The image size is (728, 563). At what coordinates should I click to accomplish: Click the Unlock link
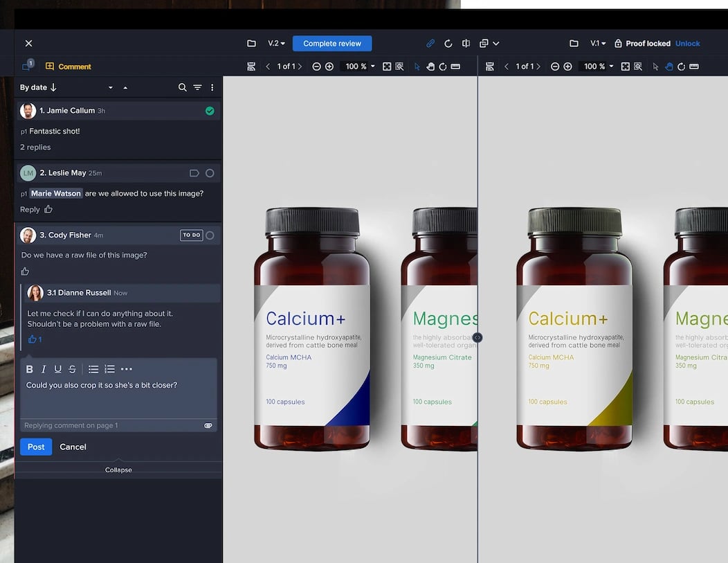(687, 44)
